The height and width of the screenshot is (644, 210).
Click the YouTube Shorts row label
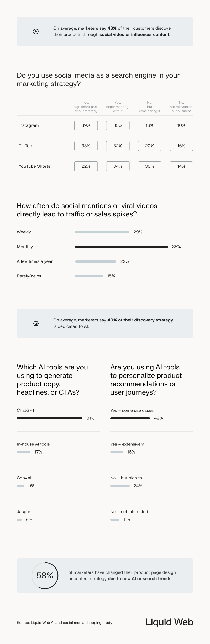pos(34,166)
